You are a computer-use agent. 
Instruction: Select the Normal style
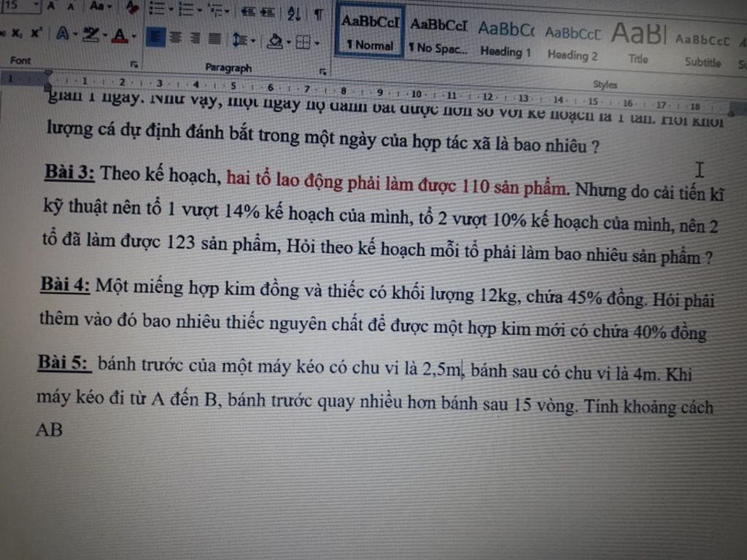click(x=370, y=31)
